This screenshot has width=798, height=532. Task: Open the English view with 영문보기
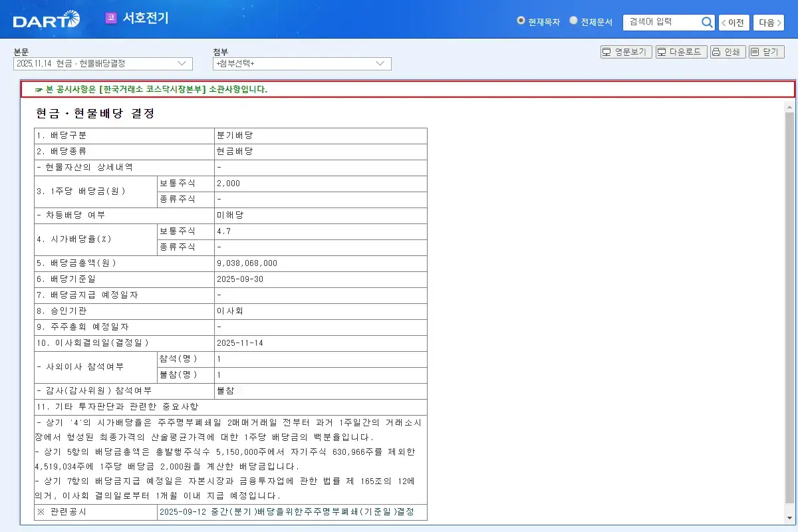[626, 52]
